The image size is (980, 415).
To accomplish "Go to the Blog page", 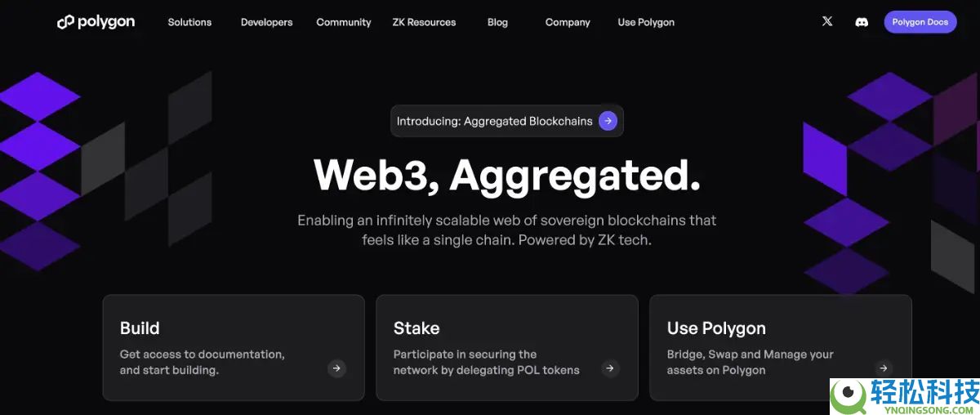I will [x=497, y=22].
